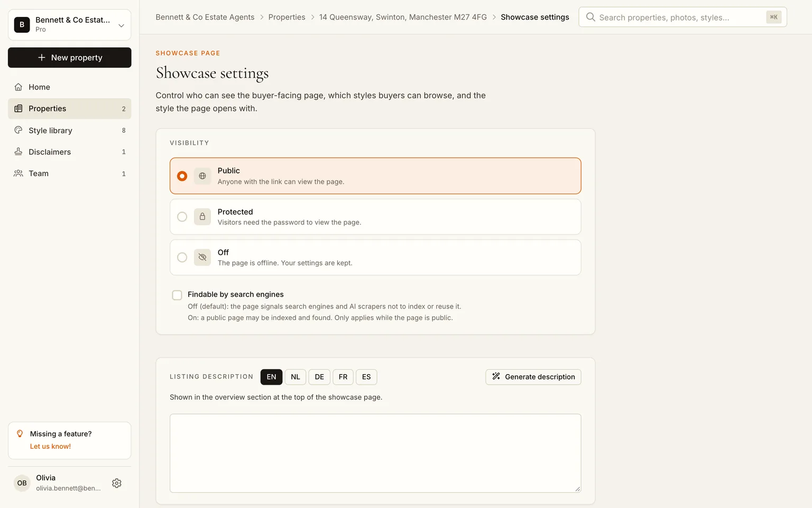Click inside the listing description textarea
The height and width of the screenshot is (508, 812).
[x=375, y=453]
